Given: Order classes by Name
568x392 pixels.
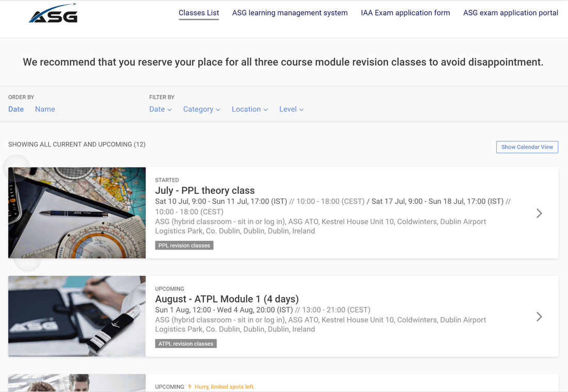Looking at the screenshot, I should (x=45, y=109).
